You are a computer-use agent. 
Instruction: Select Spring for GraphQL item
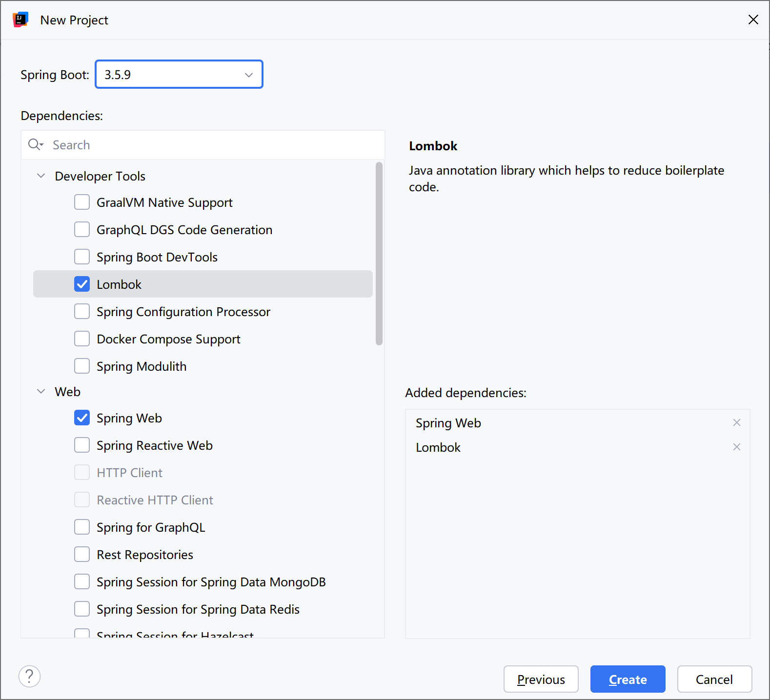(x=150, y=527)
